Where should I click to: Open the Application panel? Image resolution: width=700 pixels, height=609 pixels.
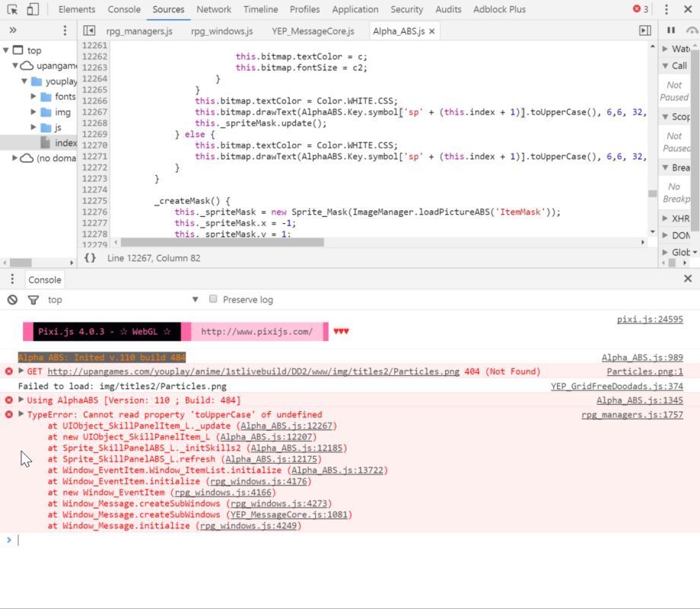tap(355, 9)
